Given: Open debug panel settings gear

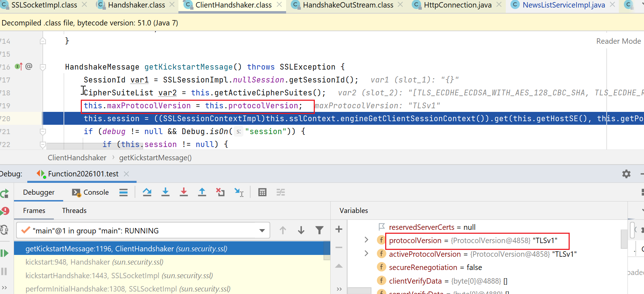Looking at the screenshot, I should click(x=626, y=174).
